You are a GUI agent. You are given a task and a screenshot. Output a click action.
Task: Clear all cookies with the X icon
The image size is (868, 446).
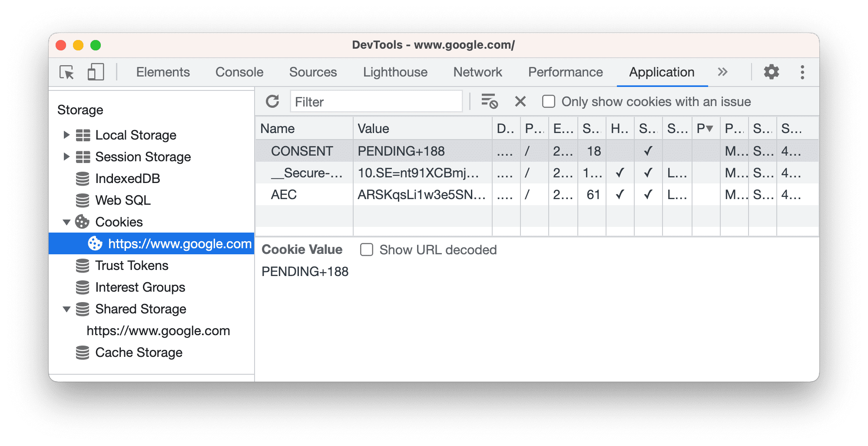520,101
